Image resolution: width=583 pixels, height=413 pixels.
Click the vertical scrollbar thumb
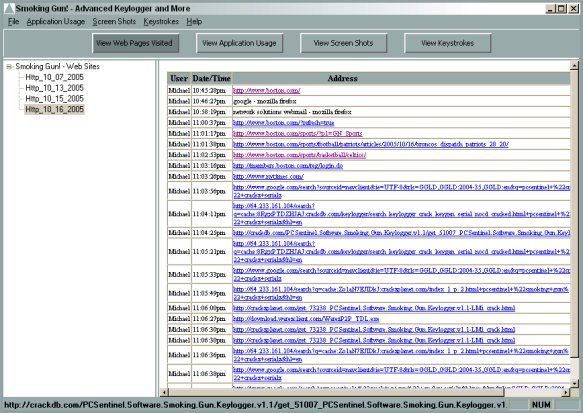tap(574, 214)
